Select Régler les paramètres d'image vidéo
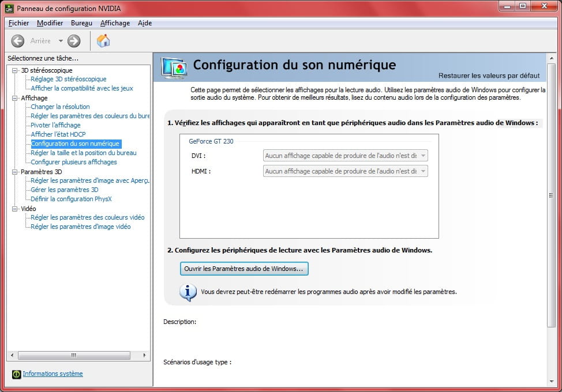The width and height of the screenshot is (562, 392). pyautogui.click(x=81, y=227)
